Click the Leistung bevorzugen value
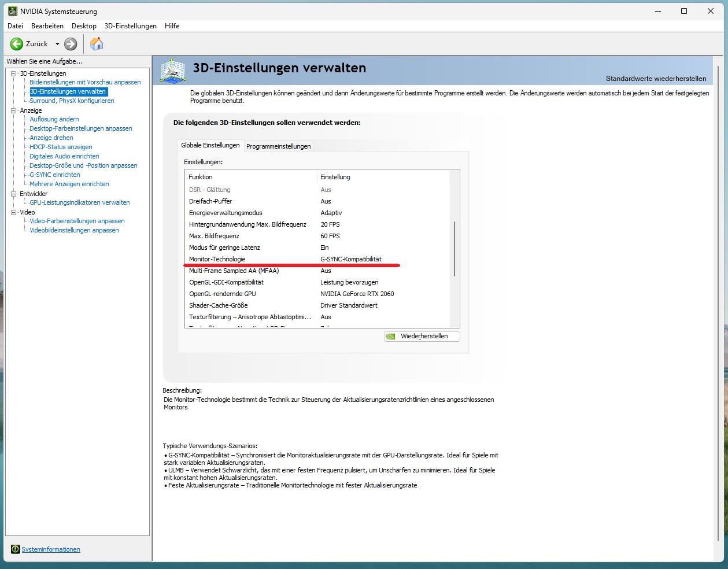Viewport: 728px width, 569px height. pos(349,282)
